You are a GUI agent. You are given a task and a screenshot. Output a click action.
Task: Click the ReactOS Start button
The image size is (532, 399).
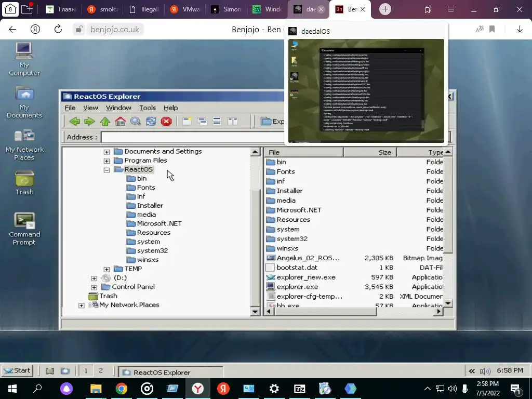[x=17, y=370]
